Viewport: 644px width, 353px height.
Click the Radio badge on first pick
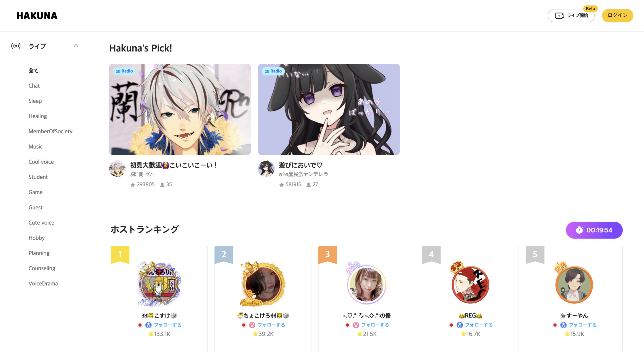point(124,71)
